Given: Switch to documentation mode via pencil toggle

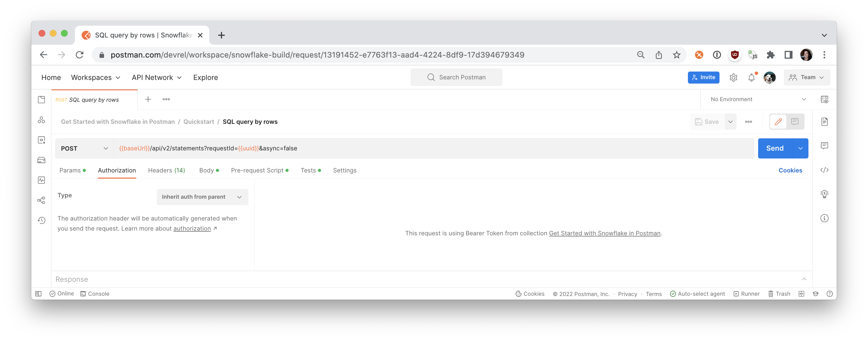Looking at the screenshot, I should (x=778, y=121).
